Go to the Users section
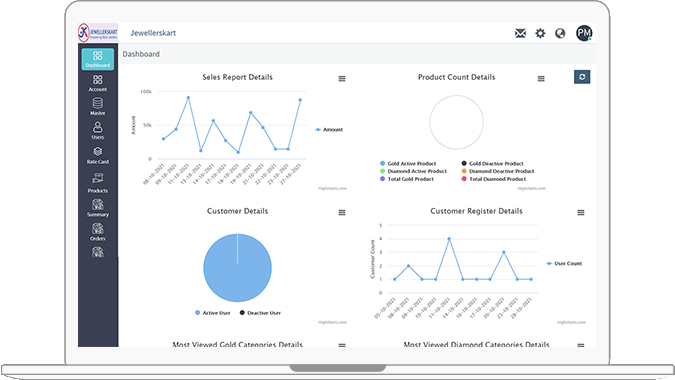 (x=98, y=130)
